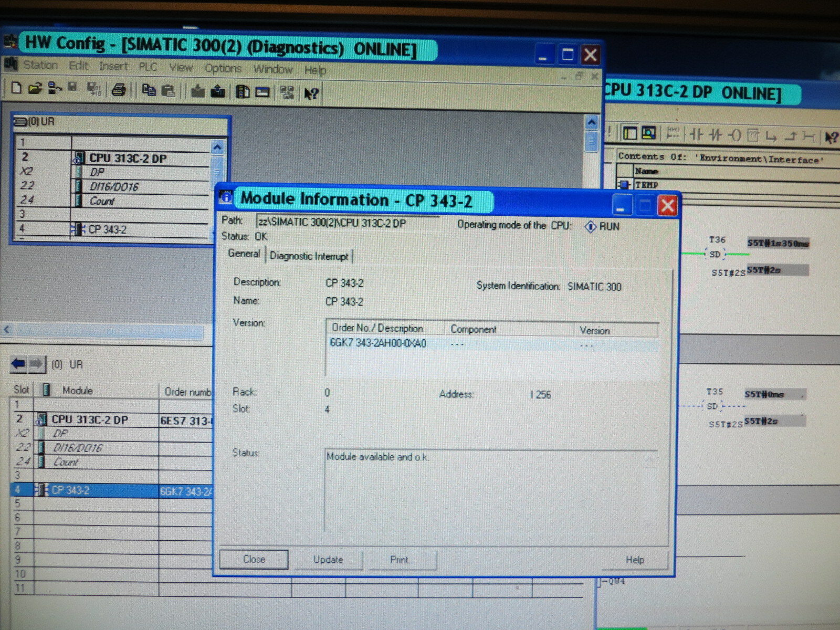
Task: Click the Details view icon in LAD editor
Action: click(x=649, y=133)
